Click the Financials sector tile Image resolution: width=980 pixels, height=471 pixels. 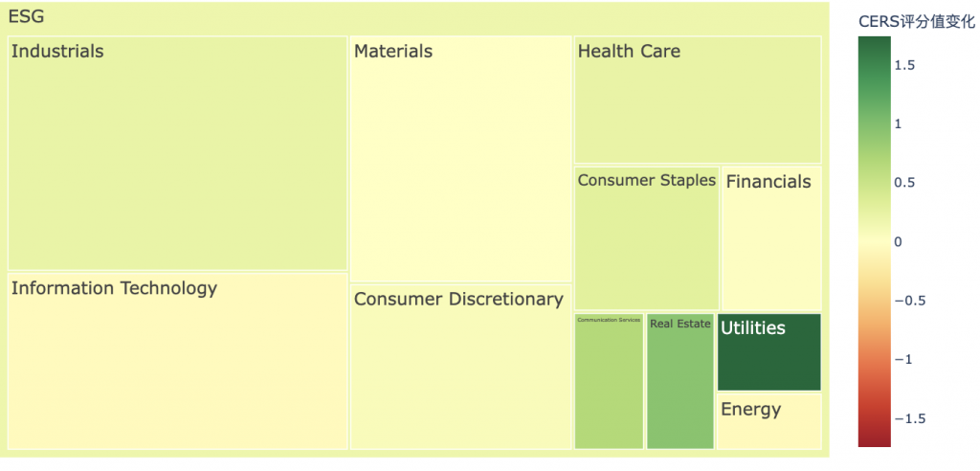(x=771, y=238)
